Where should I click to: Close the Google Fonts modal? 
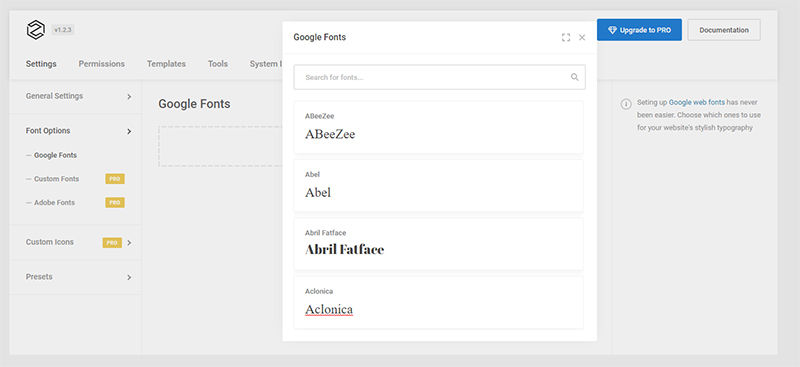[582, 37]
